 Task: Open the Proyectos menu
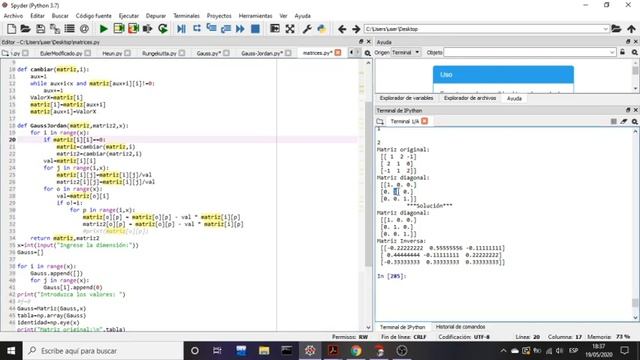click(219, 16)
